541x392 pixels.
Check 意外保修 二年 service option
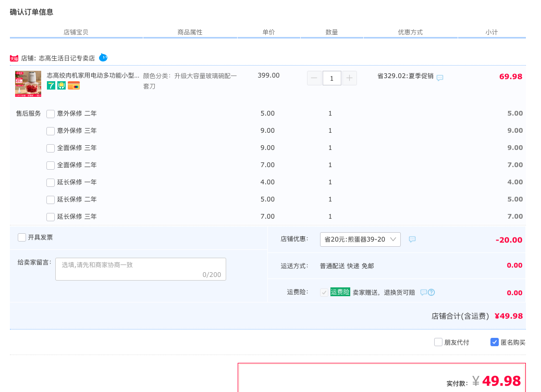[x=51, y=114]
